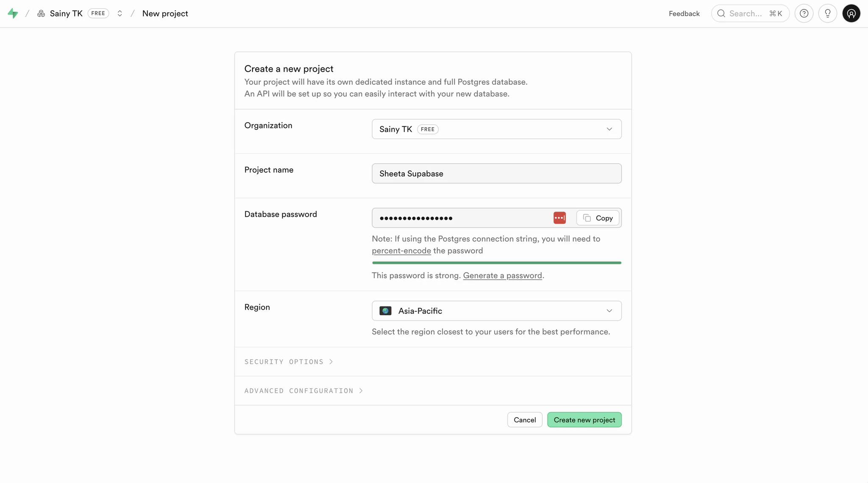This screenshot has width=868, height=483.
Task: Click the 'Select the region closest to your users' hint
Action: [x=491, y=332]
